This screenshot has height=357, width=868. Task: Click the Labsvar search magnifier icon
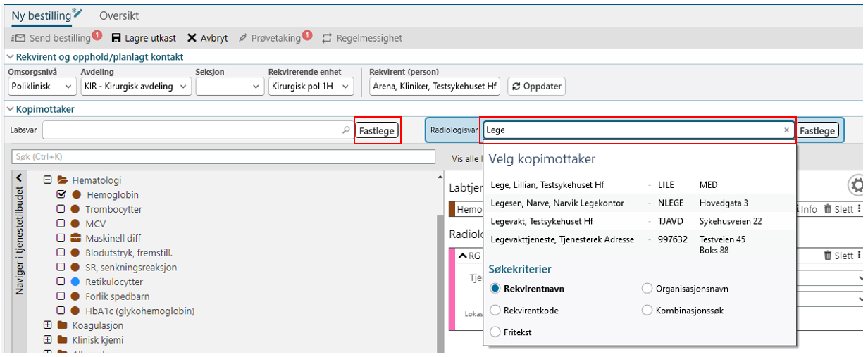pos(345,130)
